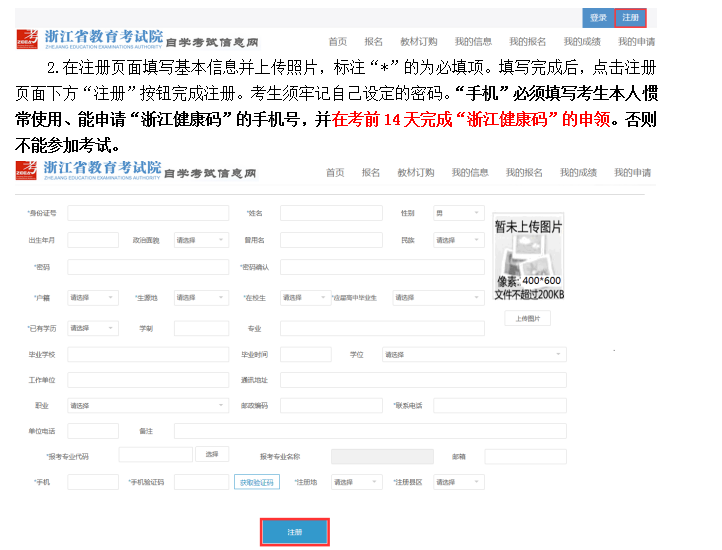Image resolution: width=722 pixels, height=550 pixels.
Task: Click the 出生年月 input field
Action: tap(93, 240)
